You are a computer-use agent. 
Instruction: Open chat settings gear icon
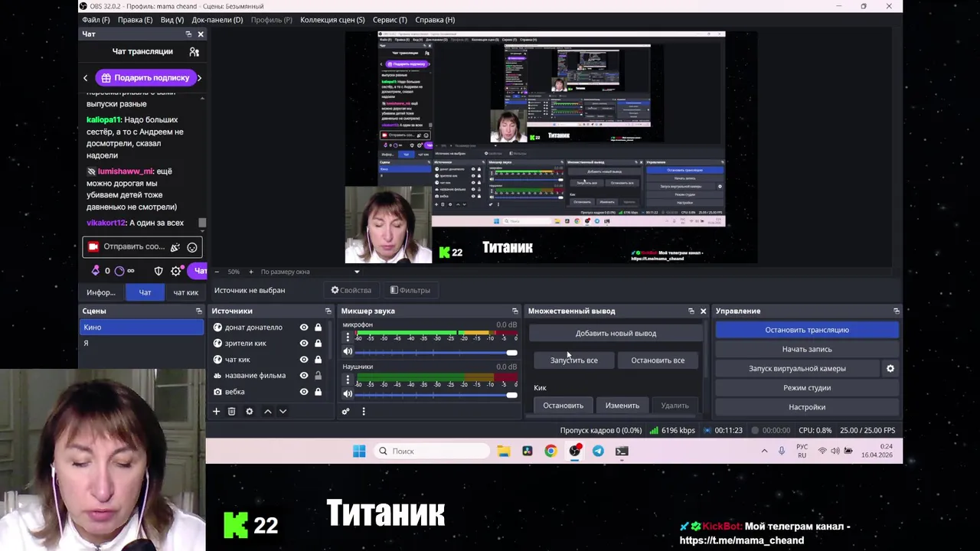click(x=176, y=271)
